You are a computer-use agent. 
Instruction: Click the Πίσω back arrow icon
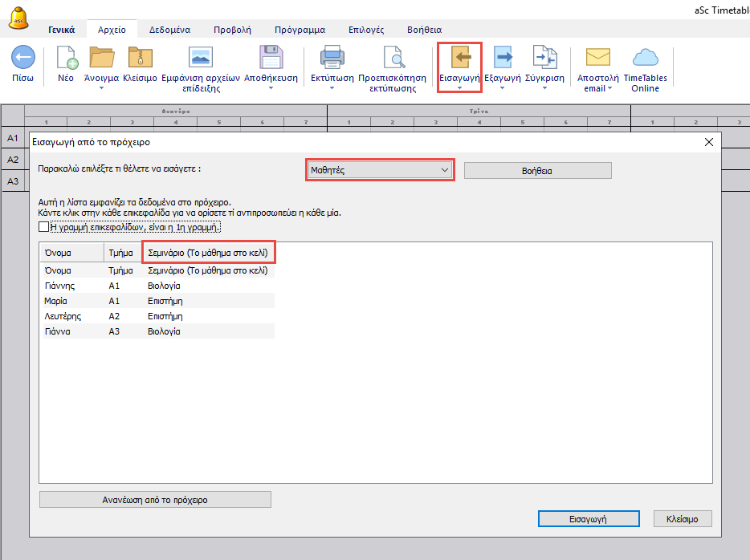click(x=22, y=59)
